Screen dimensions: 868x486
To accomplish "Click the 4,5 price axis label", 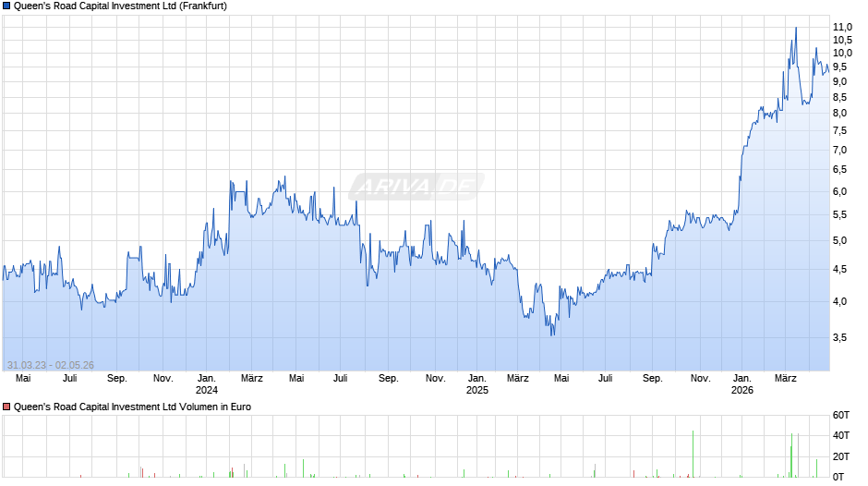I will [839, 269].
